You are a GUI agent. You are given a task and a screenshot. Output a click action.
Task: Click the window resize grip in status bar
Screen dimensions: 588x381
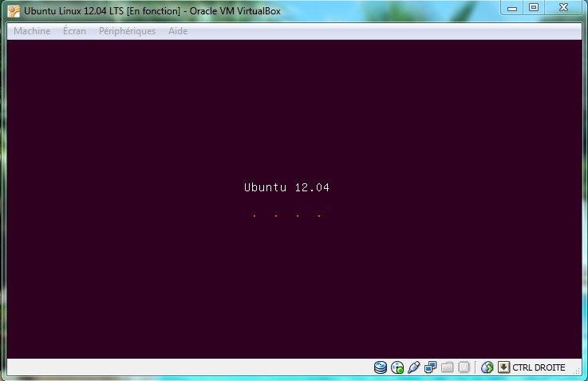click(x=577, y=371)
